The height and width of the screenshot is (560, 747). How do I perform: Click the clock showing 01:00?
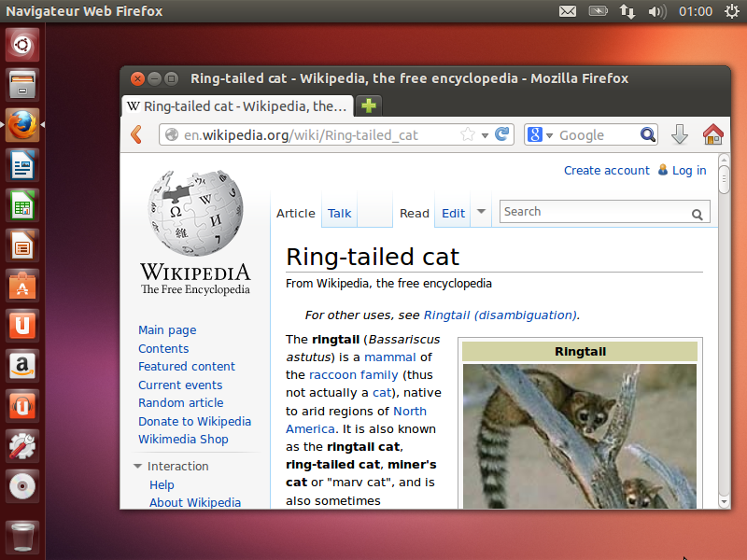click(696, 11)
